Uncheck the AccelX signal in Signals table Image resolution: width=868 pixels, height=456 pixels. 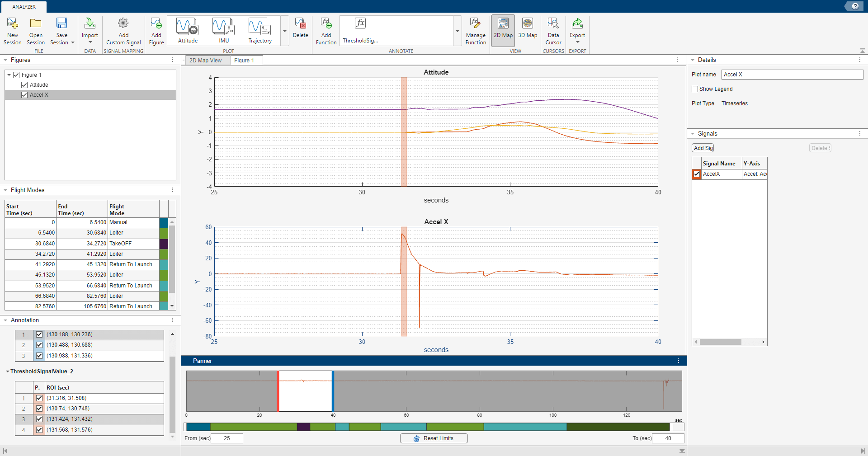pyautogui.click(x=696, y=174)
